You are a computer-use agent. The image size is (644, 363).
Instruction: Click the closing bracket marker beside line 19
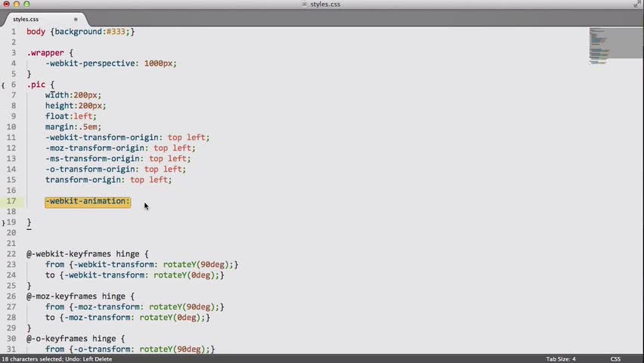tap(3, 222)
